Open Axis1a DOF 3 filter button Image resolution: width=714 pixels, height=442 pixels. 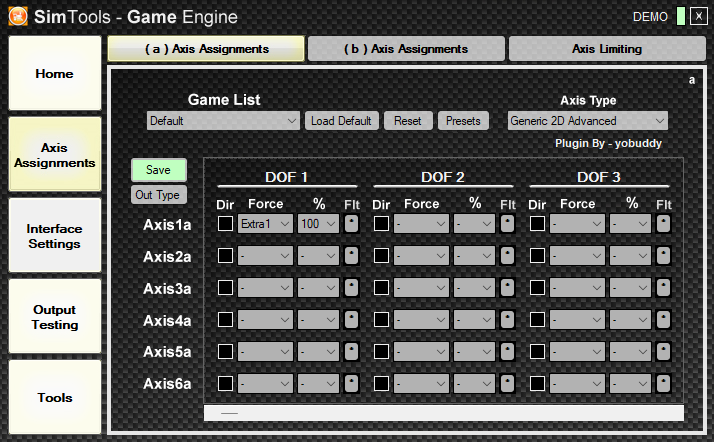(663, 224)
